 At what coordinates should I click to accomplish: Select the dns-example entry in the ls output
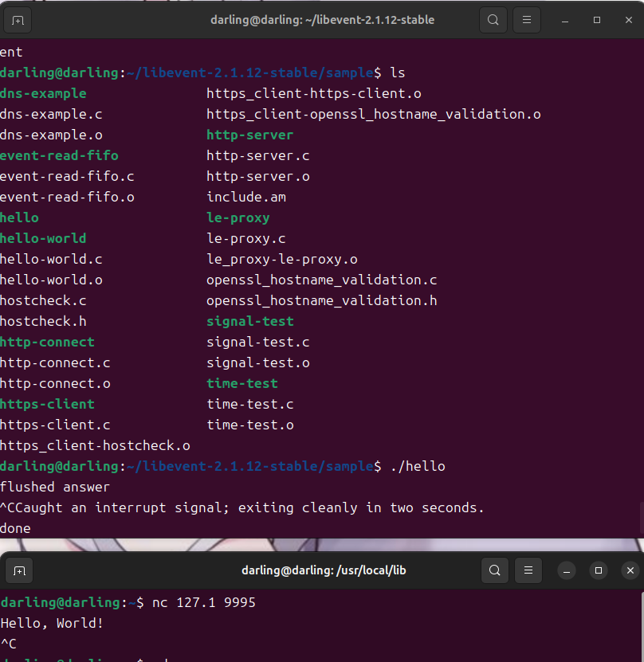pos(43,93)
